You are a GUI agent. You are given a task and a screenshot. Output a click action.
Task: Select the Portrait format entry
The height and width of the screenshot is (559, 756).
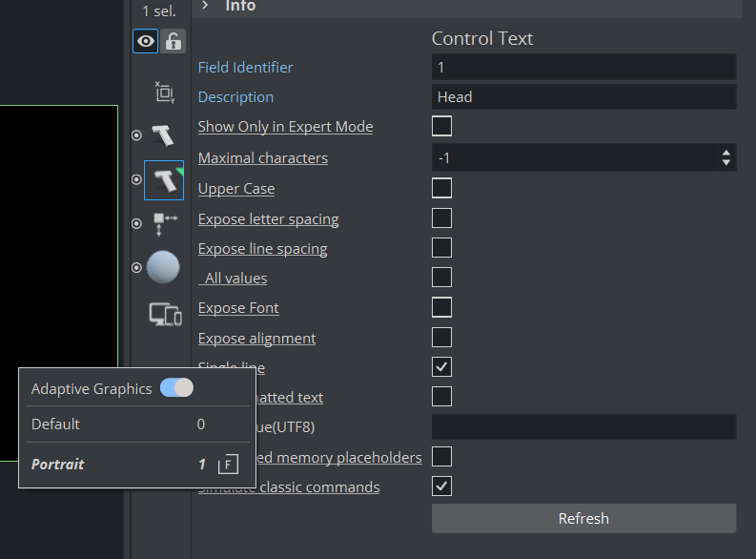click(58, 465)
